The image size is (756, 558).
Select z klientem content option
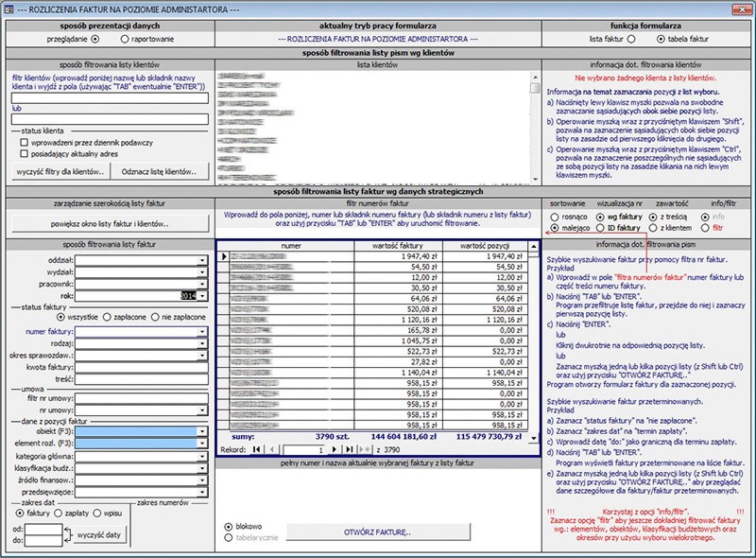(653, 228)
